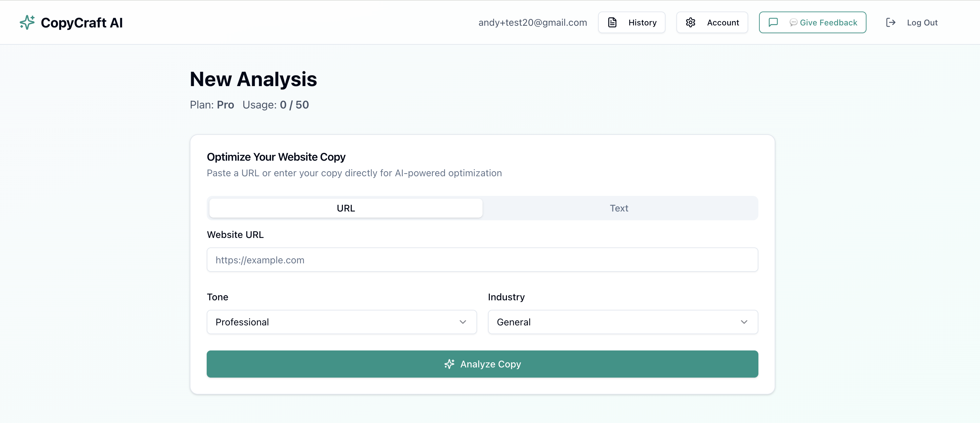The width and height of the screenshot is (980, 423).
Task: Open the Account settings
Action: (x=712, y=22)
